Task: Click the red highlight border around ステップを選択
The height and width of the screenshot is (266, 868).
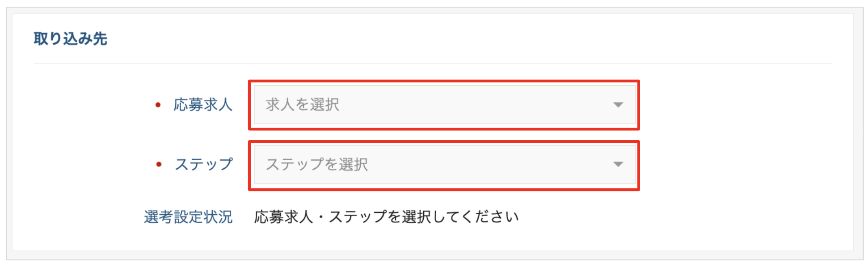Action: (x=444, y=142)
